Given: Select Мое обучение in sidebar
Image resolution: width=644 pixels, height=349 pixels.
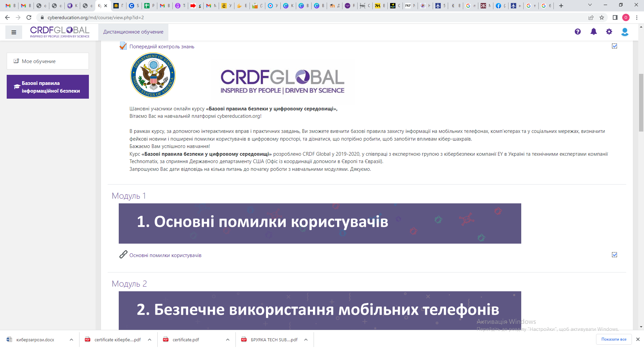Looking at the screenshot, I should (48, 61).
